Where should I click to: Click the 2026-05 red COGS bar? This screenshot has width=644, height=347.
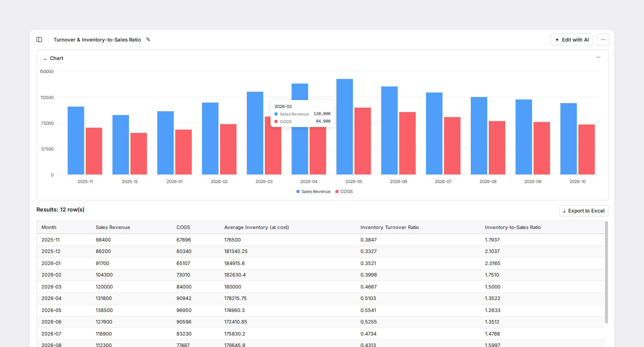362,141
